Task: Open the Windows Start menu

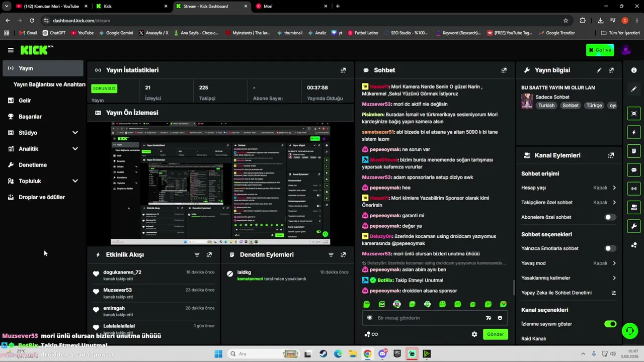Action: click(x=218, y=354)
